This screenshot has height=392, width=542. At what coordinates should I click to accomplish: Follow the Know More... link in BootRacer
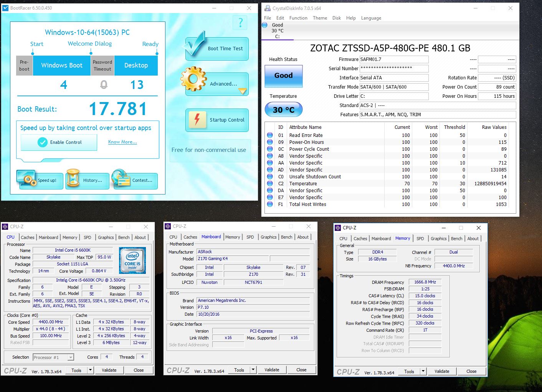[x=122, y=142]
